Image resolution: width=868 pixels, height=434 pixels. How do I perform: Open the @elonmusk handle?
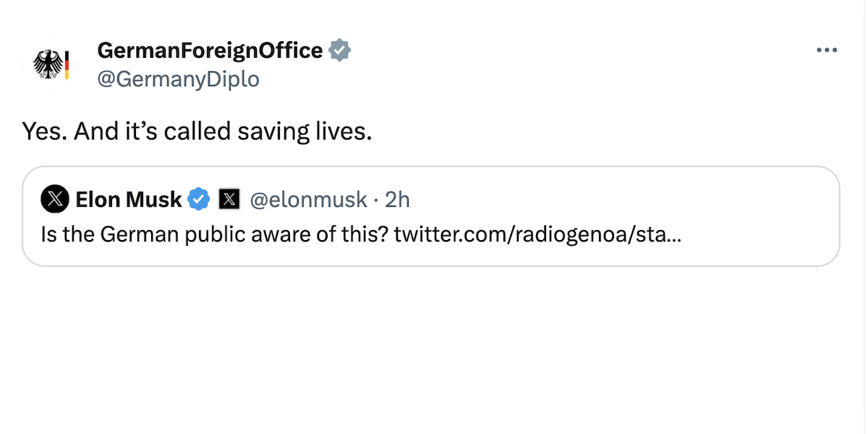(x=308, y=199)
